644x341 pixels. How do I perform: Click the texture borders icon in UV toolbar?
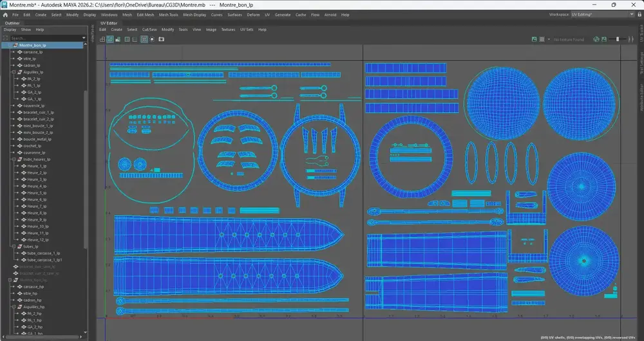click(x=127, y=39)
